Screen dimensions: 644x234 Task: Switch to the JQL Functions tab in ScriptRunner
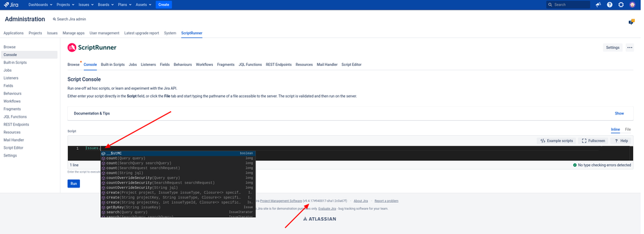(x=250, y=65)
